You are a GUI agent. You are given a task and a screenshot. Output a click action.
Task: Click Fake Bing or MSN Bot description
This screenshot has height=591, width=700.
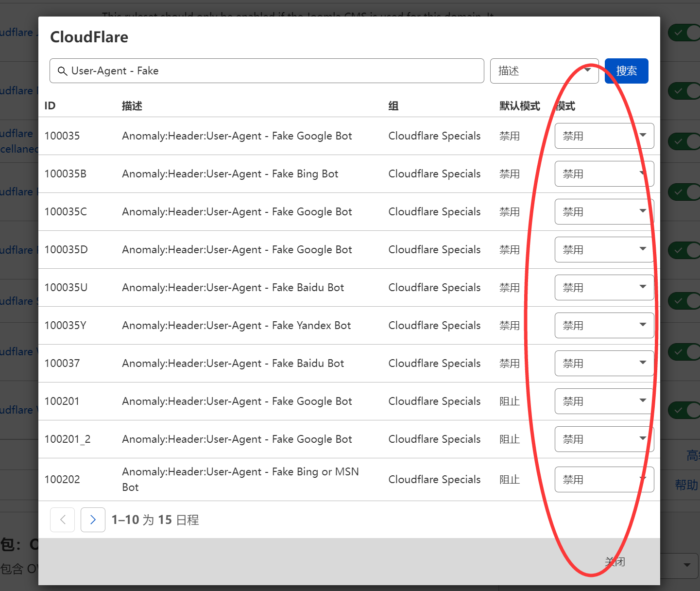coord(240,479)
